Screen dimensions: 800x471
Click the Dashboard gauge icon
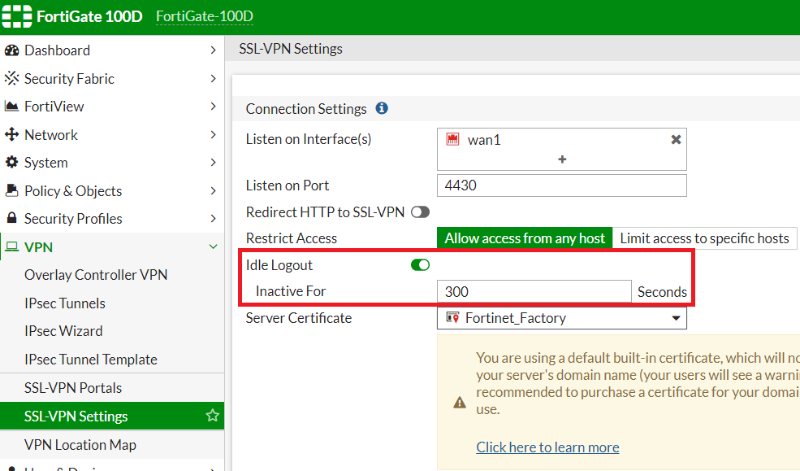point(12,50)
